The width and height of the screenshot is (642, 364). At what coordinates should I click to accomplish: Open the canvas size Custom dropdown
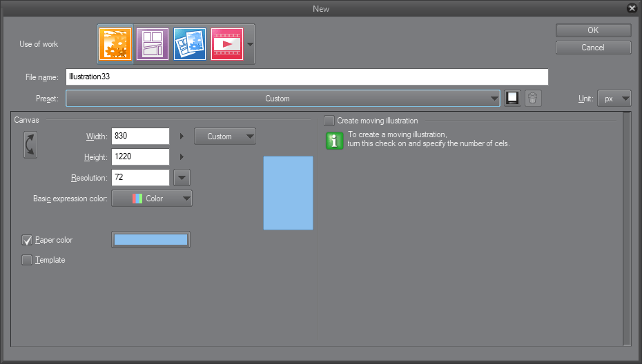[x=225, y=136]
